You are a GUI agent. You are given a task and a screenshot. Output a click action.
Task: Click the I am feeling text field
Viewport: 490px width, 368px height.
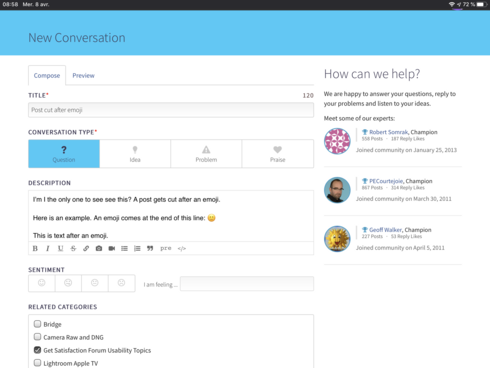(247, 284)
